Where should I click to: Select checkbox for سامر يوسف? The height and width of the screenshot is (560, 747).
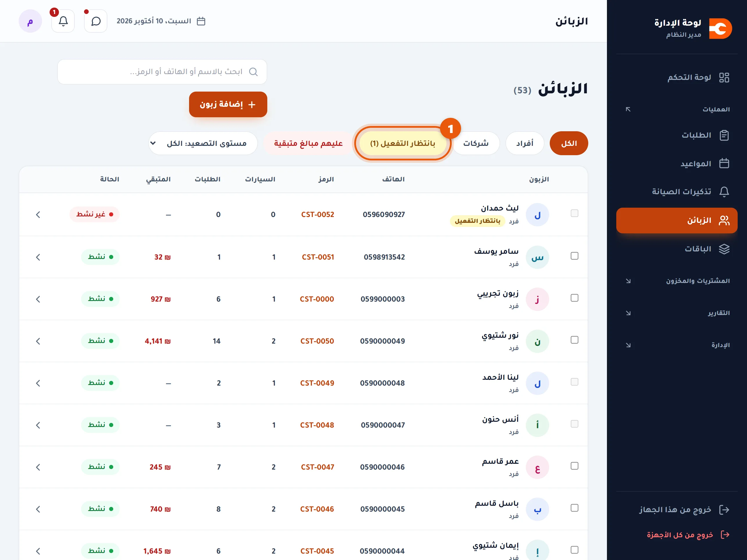pyautogui.click(x=575, y=256)
